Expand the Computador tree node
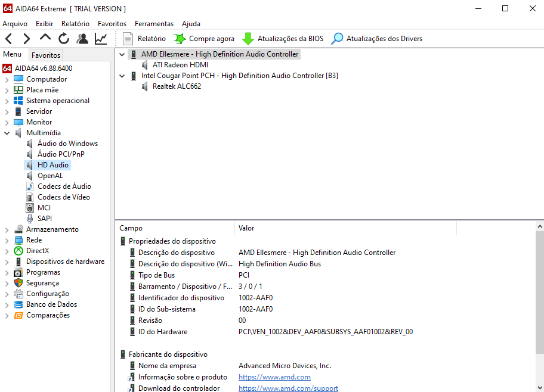544x392 pixels. [7, 79]
